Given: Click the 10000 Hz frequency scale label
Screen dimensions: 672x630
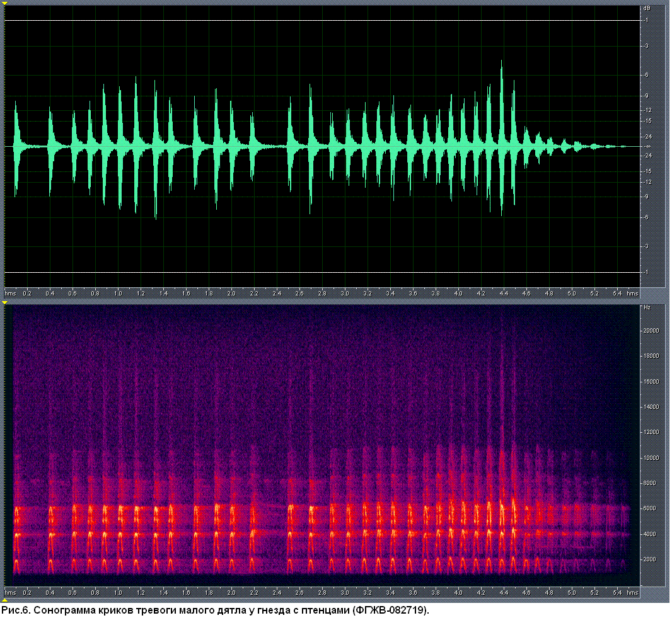Looking at the screenshot, I should 651,458.
